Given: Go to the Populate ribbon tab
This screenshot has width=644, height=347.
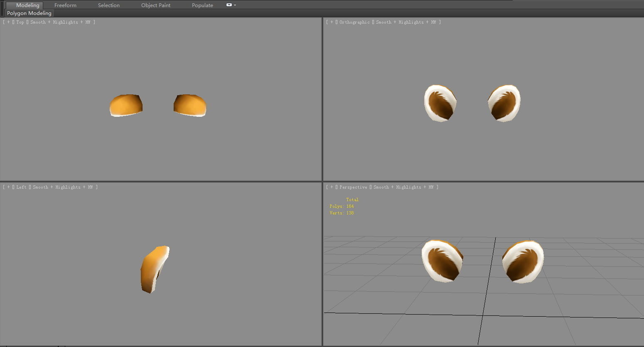Looking at the screenshot, I should click(x=202, y=5).
